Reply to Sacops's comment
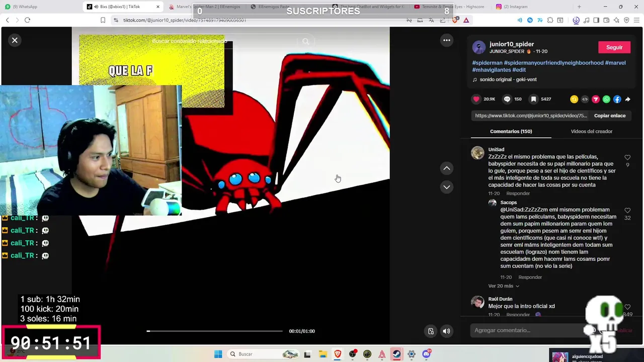Image resolution: width=644 pixels, height=362 pixels. pyautogui.click(x=530, y=277)
